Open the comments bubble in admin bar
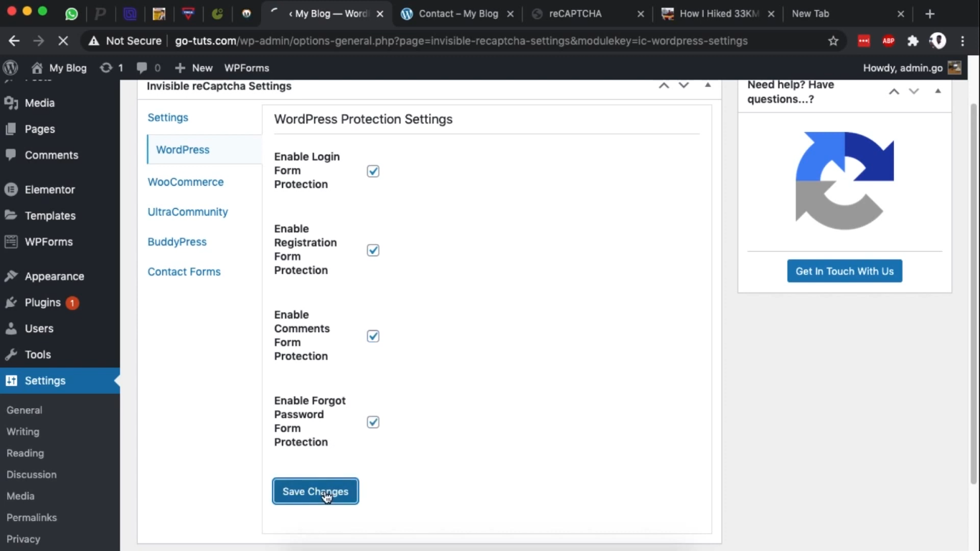 (149, 67)
